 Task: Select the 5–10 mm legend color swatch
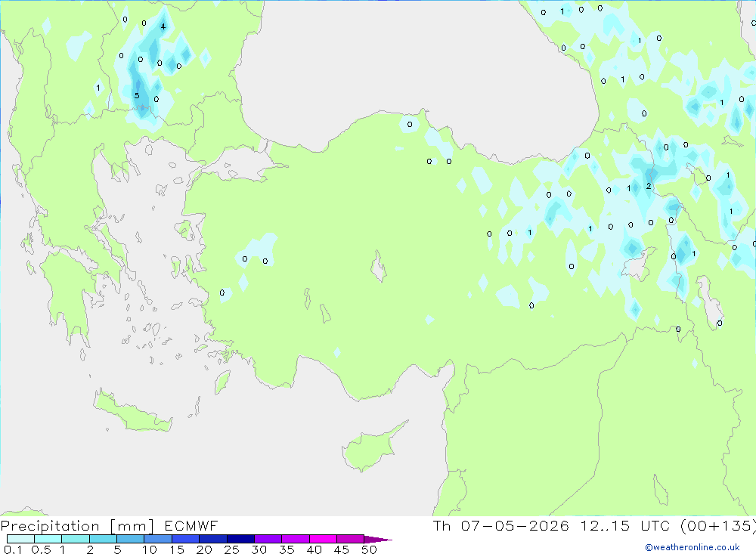click(130, 539)
